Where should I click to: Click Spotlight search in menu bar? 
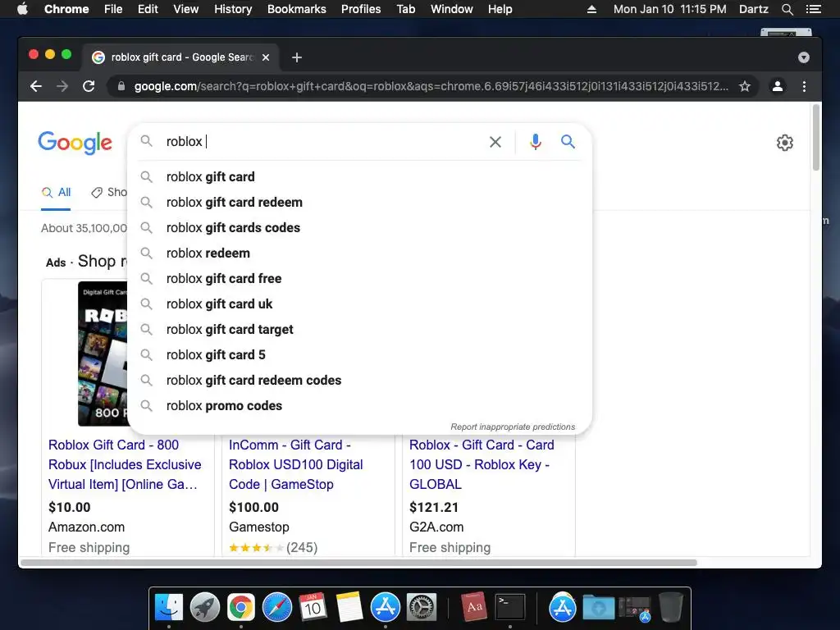pos(787,9)
